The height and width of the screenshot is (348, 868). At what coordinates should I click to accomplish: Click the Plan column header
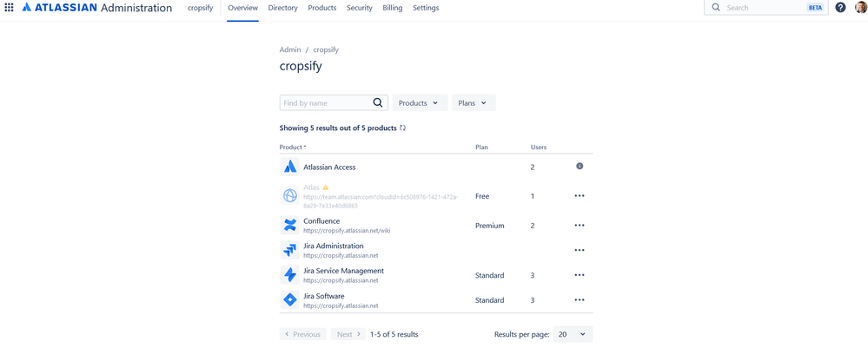point(481,148)
